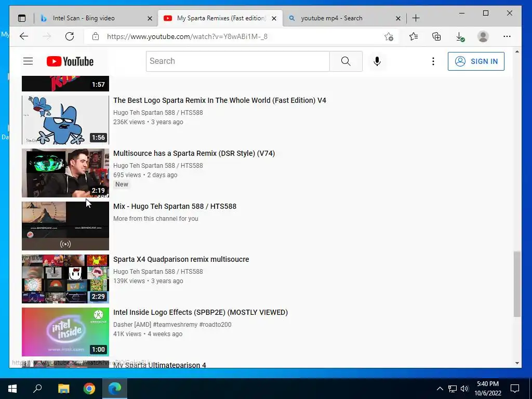532x399 pixels.
Task: Click page scrollbar thumb
Action: coord(517,284)
